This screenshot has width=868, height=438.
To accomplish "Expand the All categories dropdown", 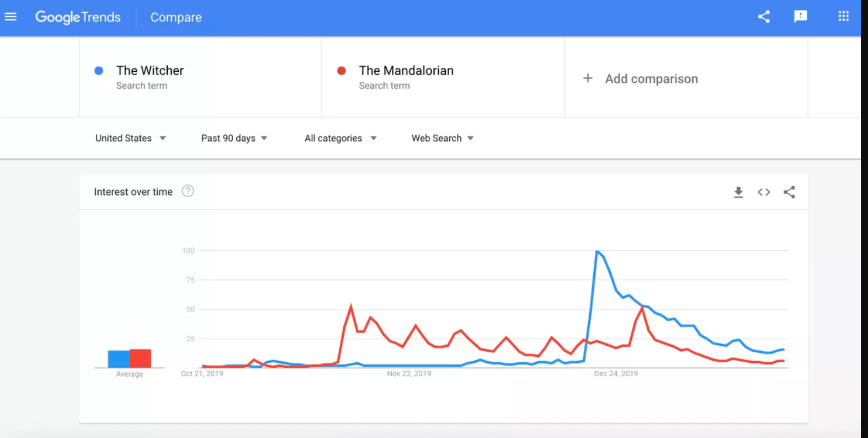I will click(x=340, y=138).
